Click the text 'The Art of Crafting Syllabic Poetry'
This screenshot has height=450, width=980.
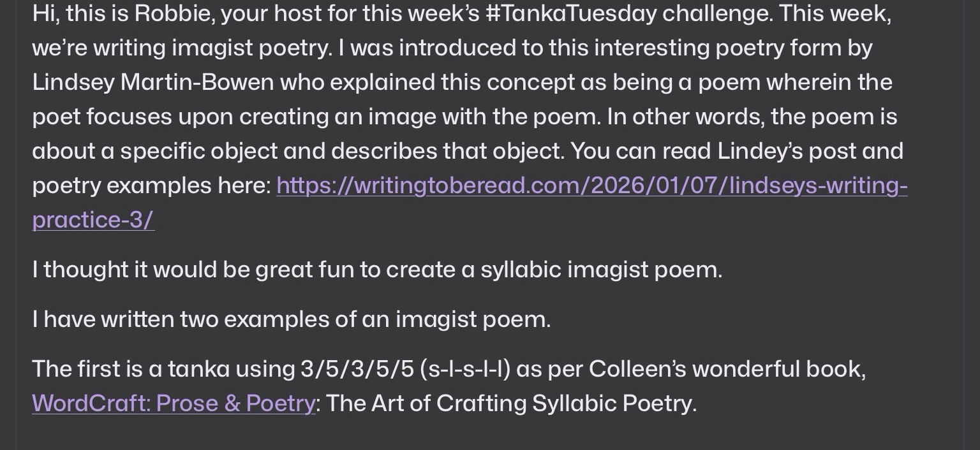tap(510, 403)
